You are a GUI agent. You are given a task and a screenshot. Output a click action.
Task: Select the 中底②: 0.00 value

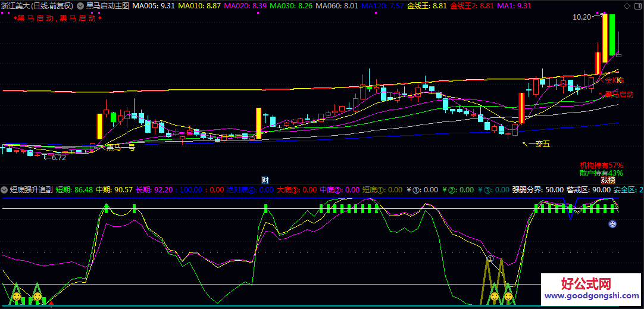(340, 190)
